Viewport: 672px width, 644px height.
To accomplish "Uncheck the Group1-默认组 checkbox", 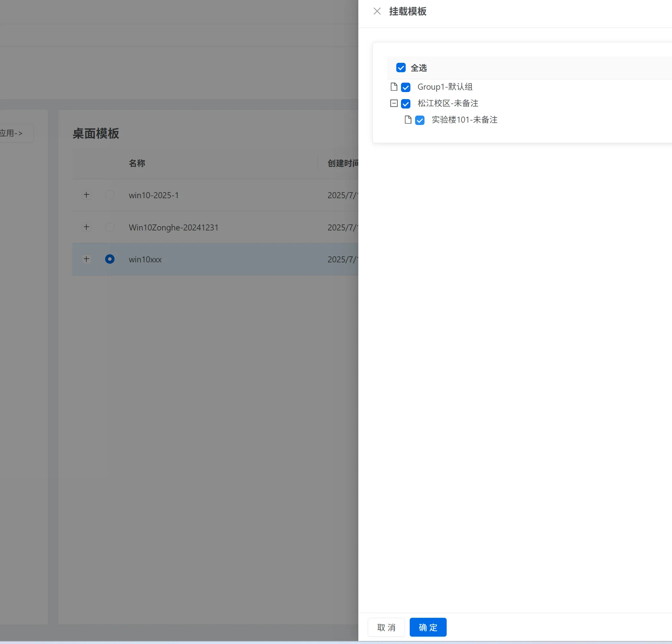I will point(406,87).
